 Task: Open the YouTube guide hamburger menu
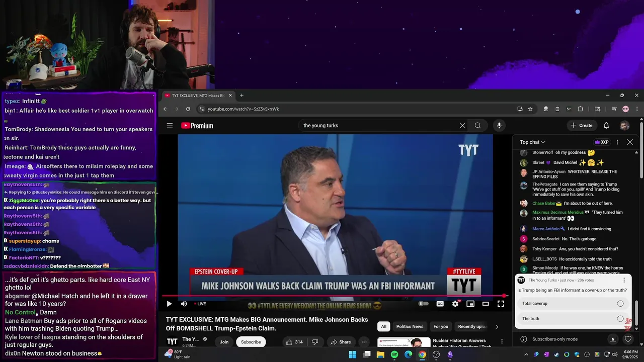click(170, 126)
